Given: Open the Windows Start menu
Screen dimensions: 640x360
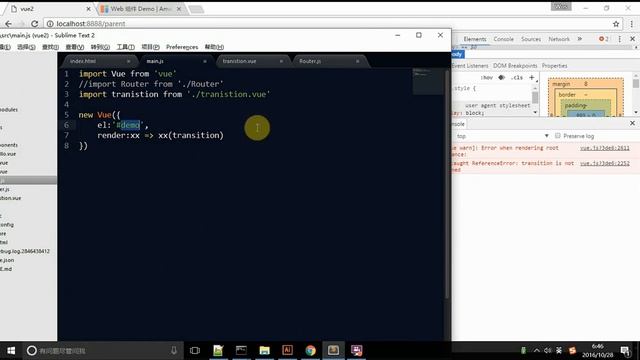Looking at the screenshot, I should [11, 351].
